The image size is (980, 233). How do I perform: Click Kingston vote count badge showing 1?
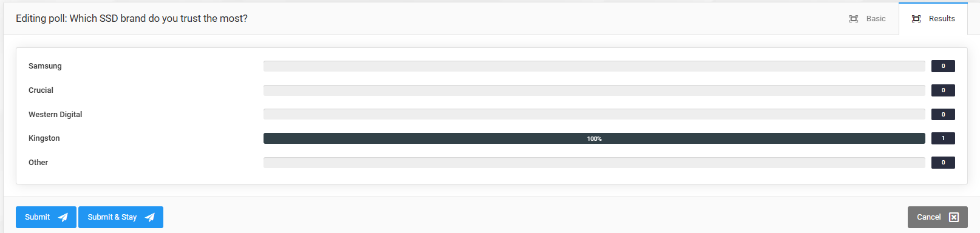(x=943, y=138)
